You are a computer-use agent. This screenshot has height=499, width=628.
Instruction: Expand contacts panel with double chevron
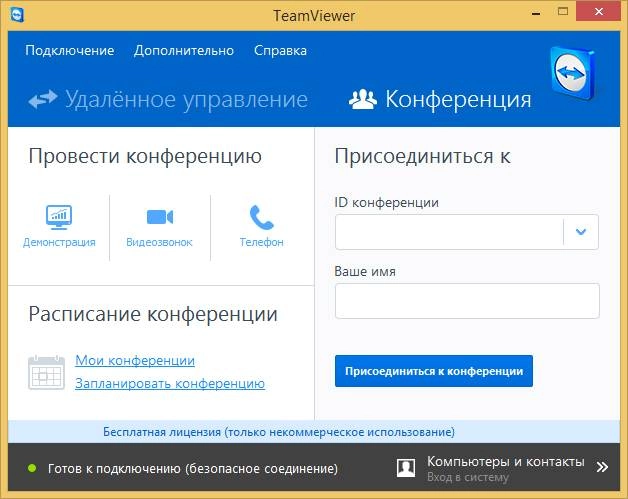point(602,467)
